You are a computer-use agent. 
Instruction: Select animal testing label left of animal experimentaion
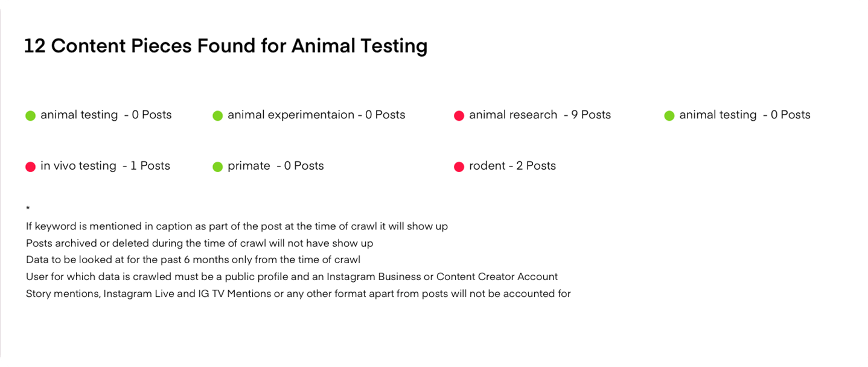pos(106,115)
